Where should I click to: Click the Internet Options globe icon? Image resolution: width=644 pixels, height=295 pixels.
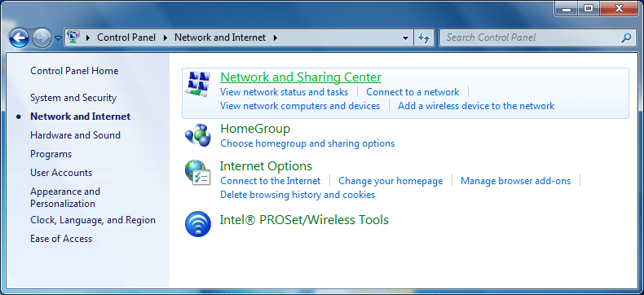(x=197, y=172)
